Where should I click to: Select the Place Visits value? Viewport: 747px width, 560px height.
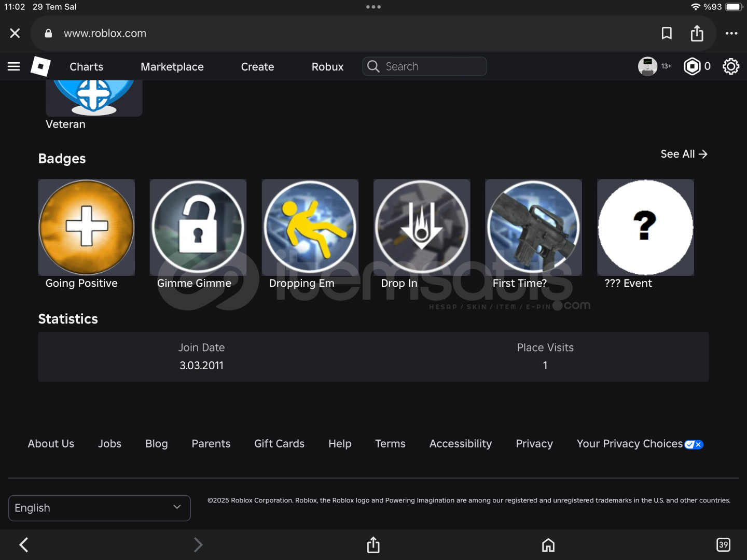545,366
